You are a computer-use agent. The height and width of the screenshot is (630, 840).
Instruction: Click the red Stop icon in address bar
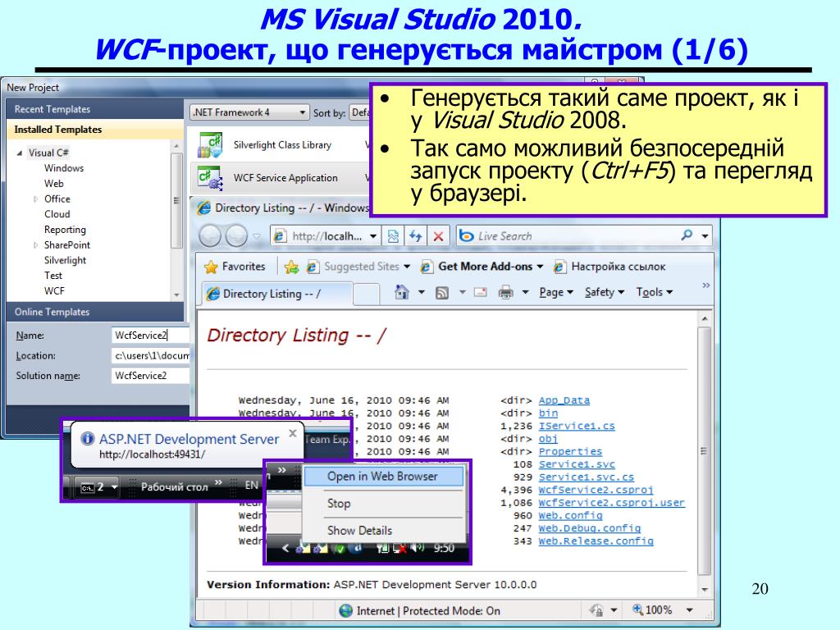point(438,236)
